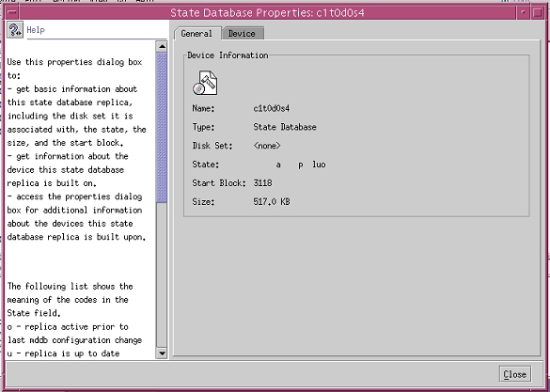Click the help pane scroll up arrow
This screenshot has height=392, width=550.
tap(162, 46)
